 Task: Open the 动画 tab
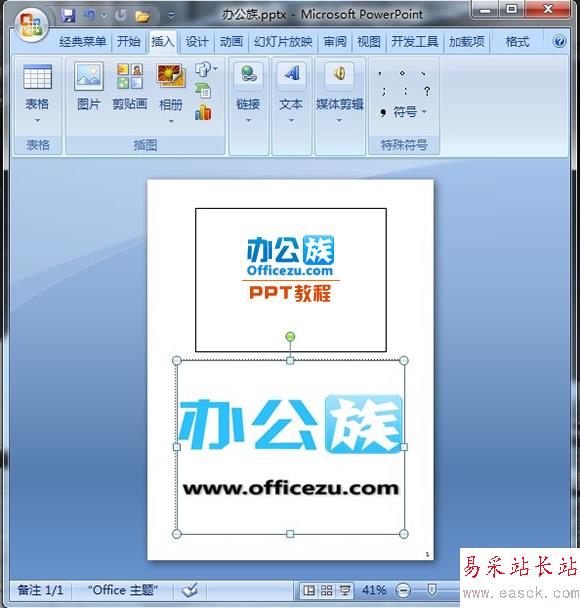pyautogui.click(x=231, y=41)
